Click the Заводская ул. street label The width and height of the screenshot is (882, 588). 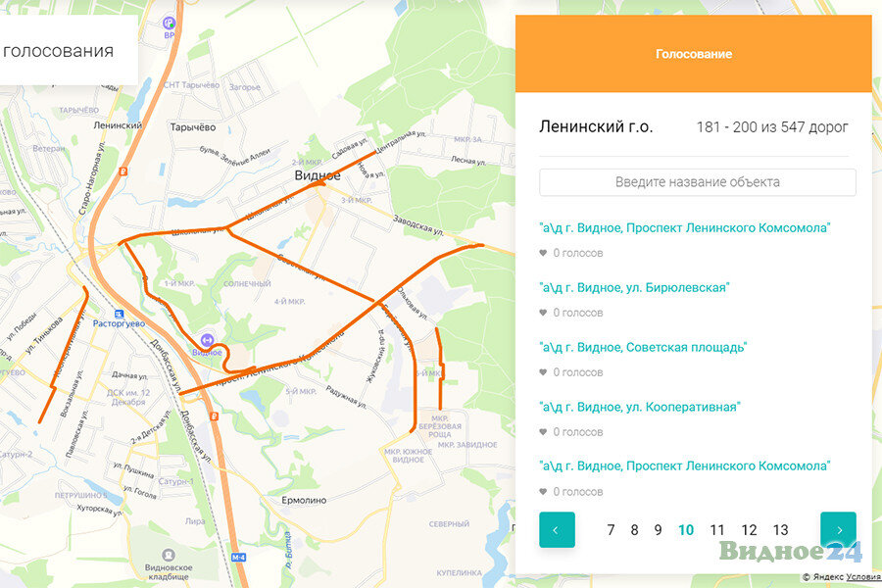417,225
